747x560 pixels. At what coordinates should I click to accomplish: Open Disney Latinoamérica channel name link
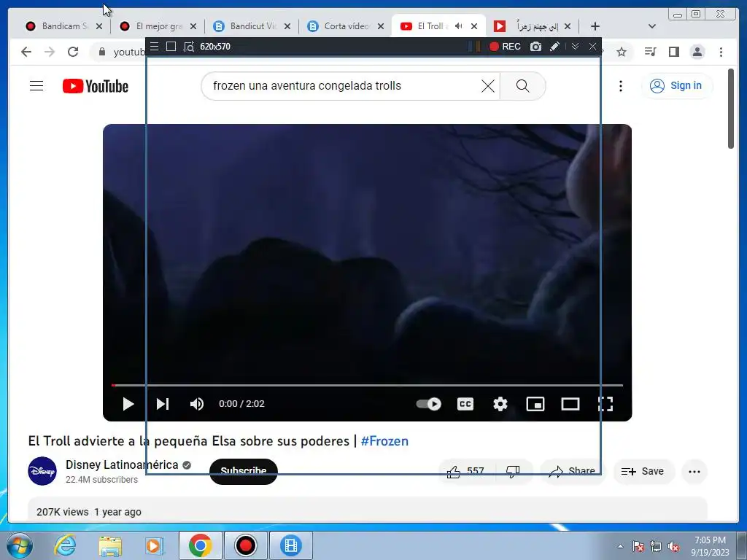pos(122,464)
